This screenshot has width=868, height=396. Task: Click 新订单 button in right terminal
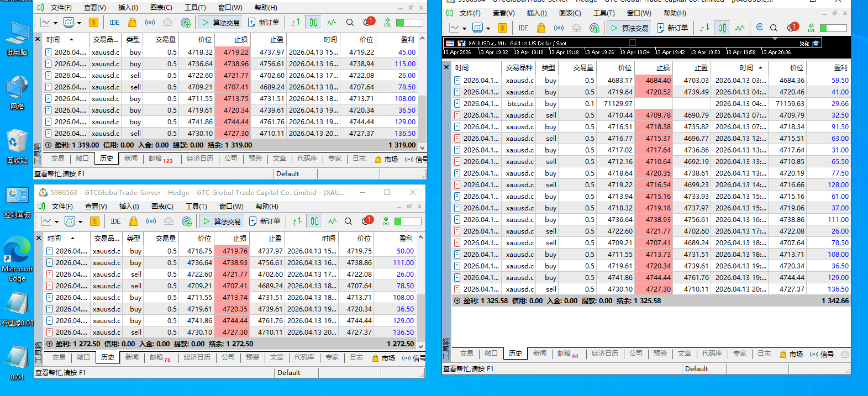[x=672, y=28]
